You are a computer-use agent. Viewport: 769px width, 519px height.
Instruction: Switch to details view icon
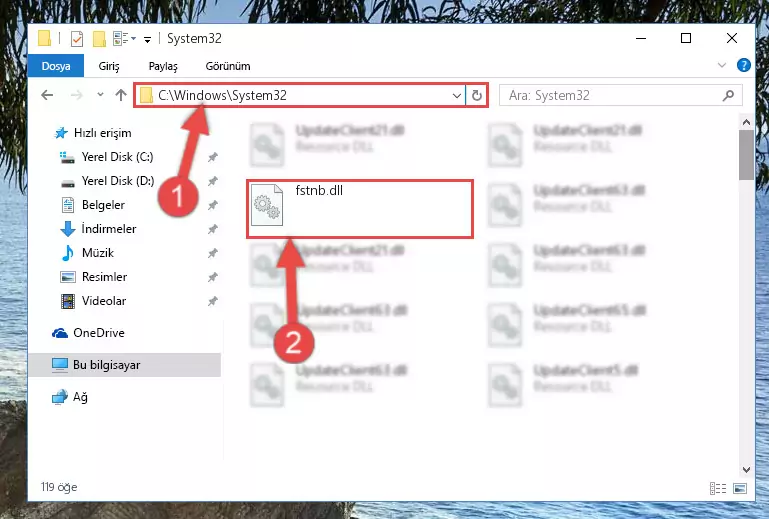pyautogui.click(x=718, y=488)
